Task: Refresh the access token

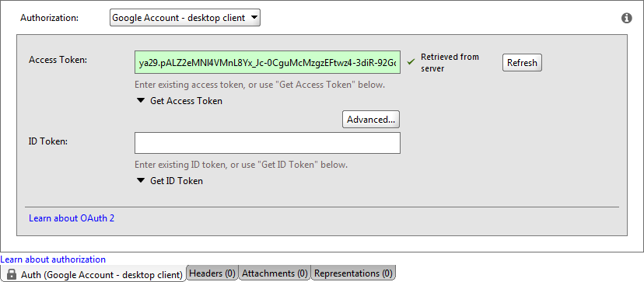Action: pyautogui.click(x=522, y=63)
